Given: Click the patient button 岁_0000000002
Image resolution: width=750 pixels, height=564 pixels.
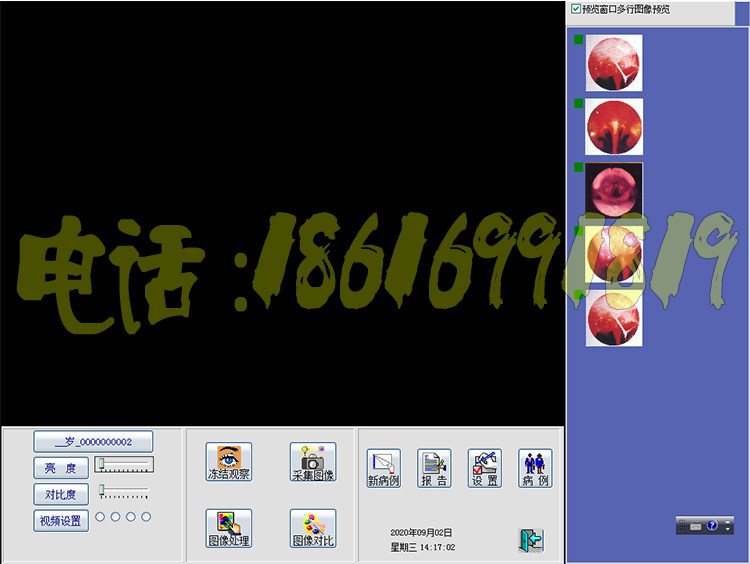Looking at the screenshot, I should click(x=93, y=442).
